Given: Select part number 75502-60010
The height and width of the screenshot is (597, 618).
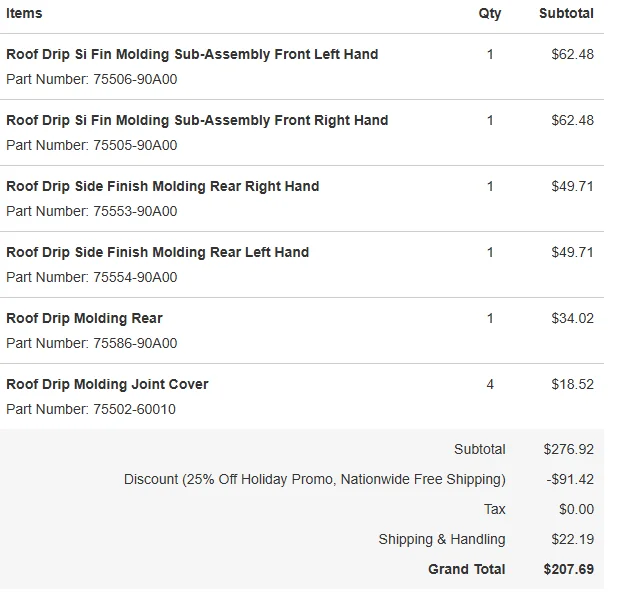Looking at the screenshot, I should coord(134,409).
